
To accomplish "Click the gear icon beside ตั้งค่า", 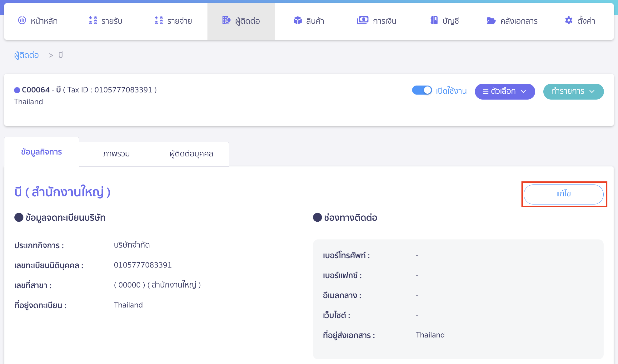I will click(x=568, y=21).
